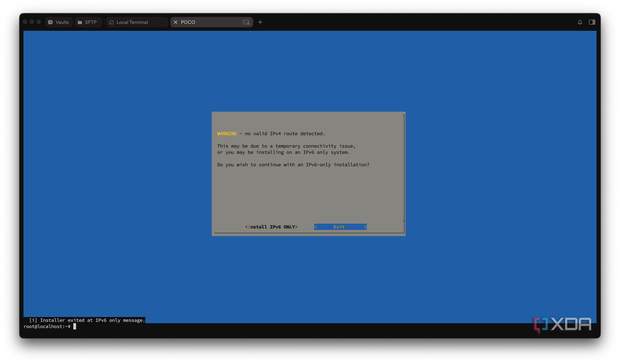Click the window's close traffic-light button
The width and height of the screenshot is (620, 364).
click(x=25, y=22)
